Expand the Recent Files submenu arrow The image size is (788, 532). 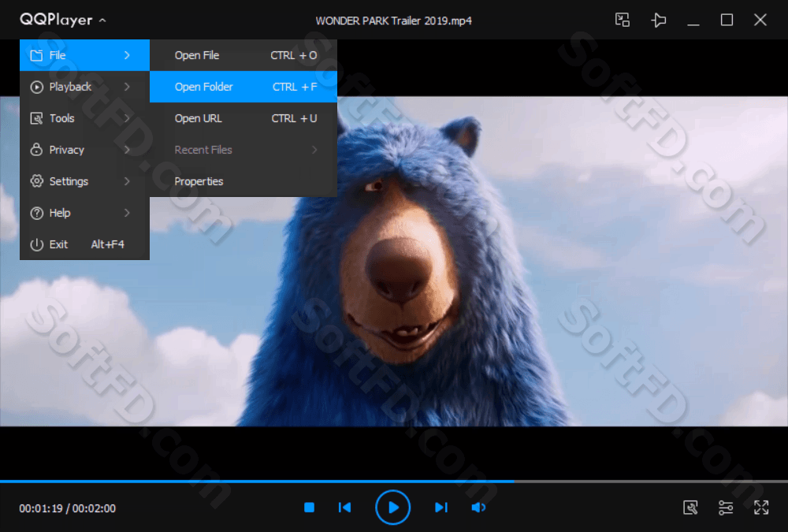click(314, 150)
